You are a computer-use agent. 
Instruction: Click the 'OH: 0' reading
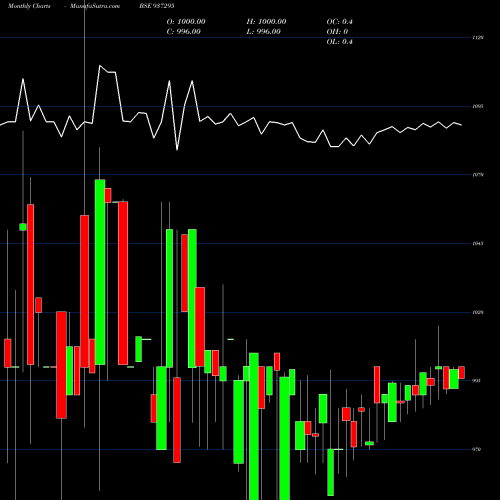click(337, 32)
